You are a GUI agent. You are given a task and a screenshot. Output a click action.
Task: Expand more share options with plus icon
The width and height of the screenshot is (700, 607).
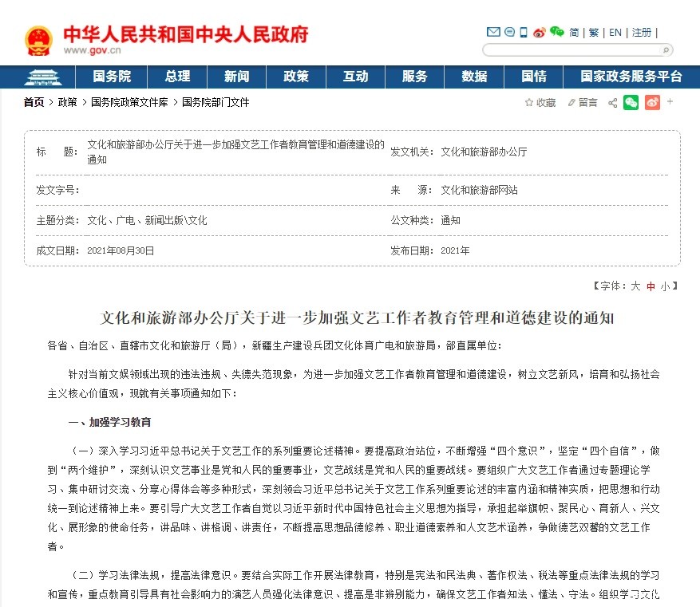(670, 101)
